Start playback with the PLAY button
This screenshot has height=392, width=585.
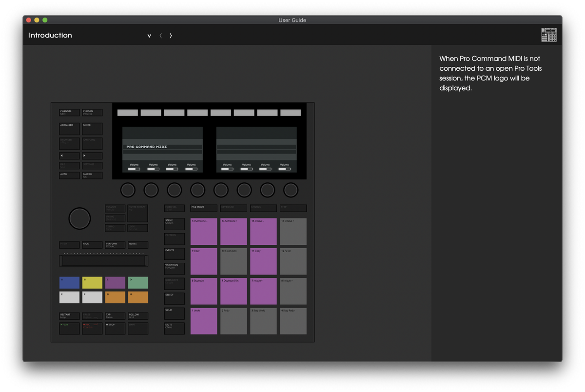[x=69, y=328]
